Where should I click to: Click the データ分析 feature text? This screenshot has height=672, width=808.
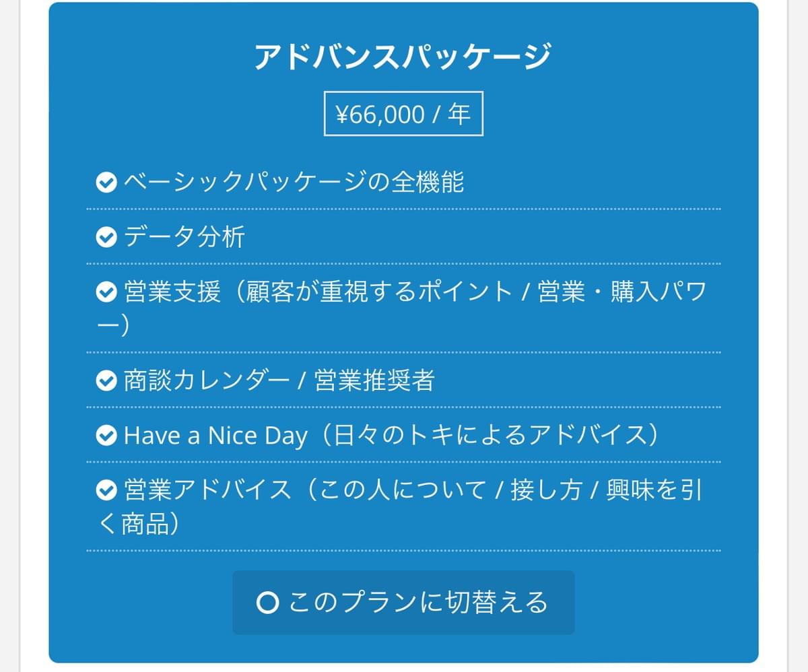click(184, 237)
